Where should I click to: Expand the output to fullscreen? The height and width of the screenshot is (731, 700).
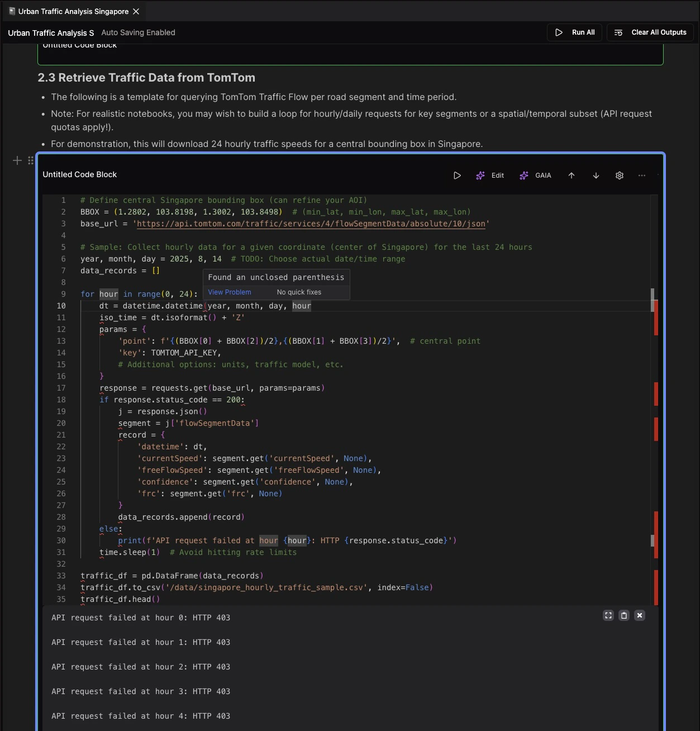point(608,615)
